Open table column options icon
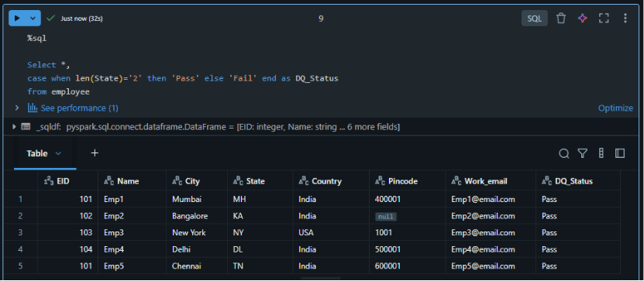Viewport: 644px width, 281px height. pyautogui.click(x=601, y=153)
